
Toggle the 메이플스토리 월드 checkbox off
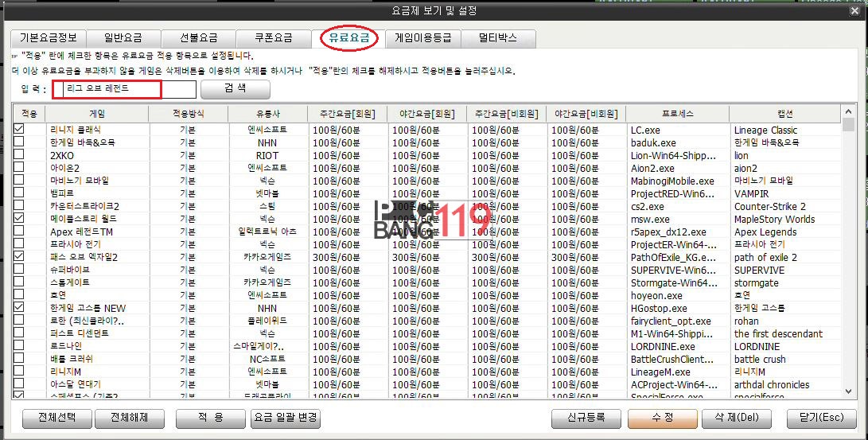tap(19, 218)
